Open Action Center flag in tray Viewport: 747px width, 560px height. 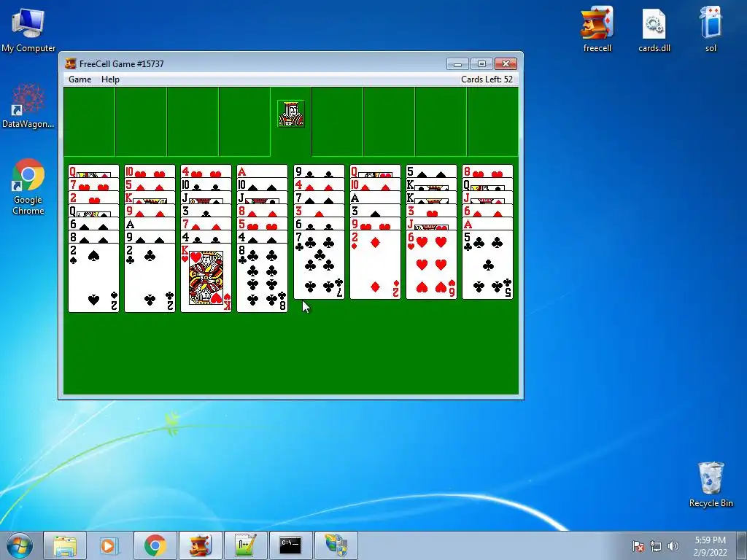click(638, 546)
